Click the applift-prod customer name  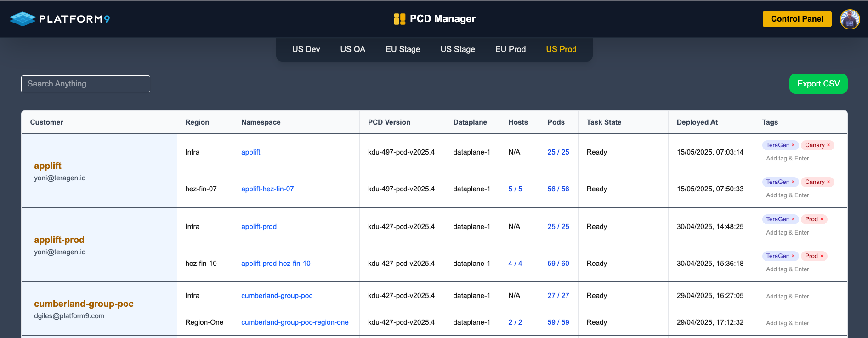tap(59, 240)
